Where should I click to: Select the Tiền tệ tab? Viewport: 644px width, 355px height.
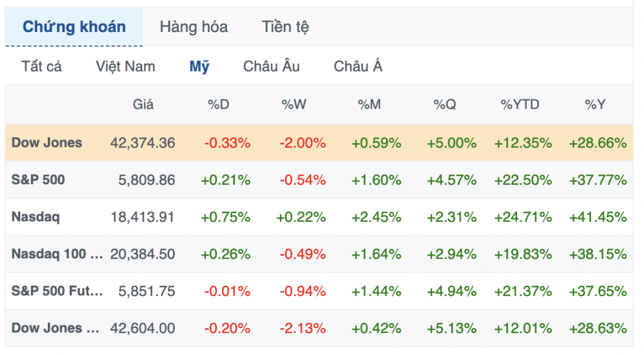(x=286, y=27)
